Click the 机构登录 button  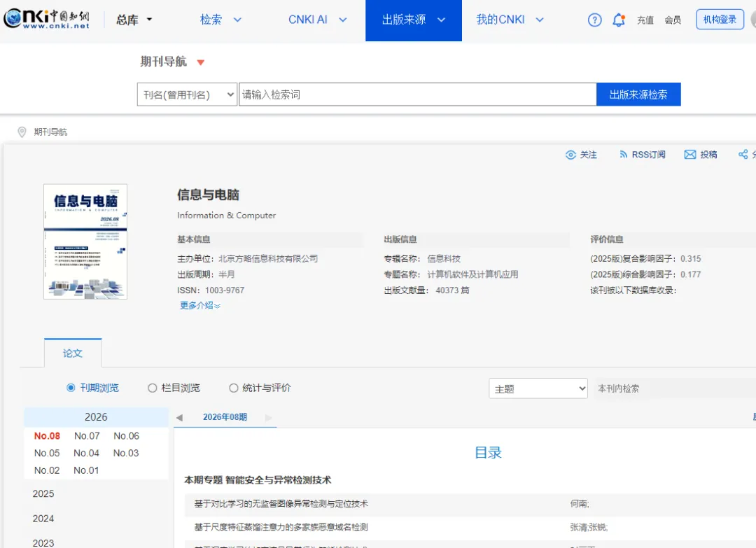720,20
